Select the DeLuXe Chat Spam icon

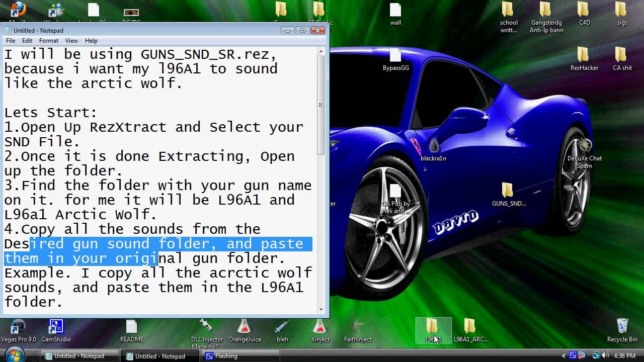coord(584,153)
